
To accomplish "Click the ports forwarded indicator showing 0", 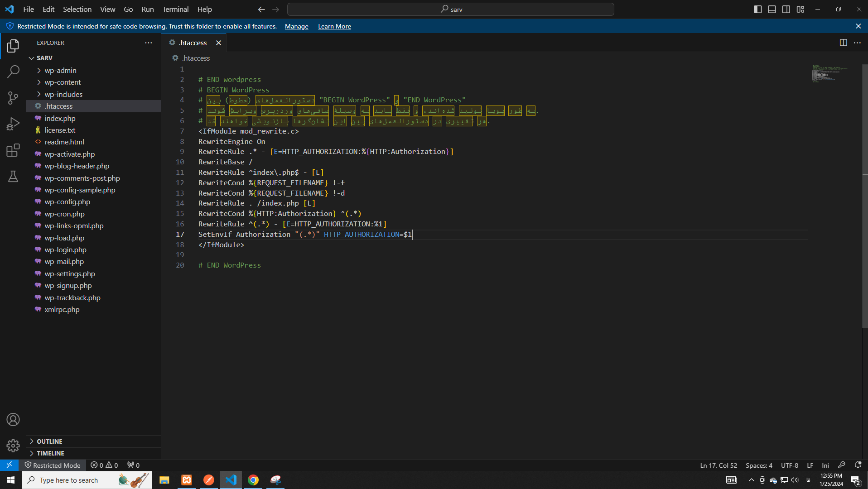I will pos(133,465).
